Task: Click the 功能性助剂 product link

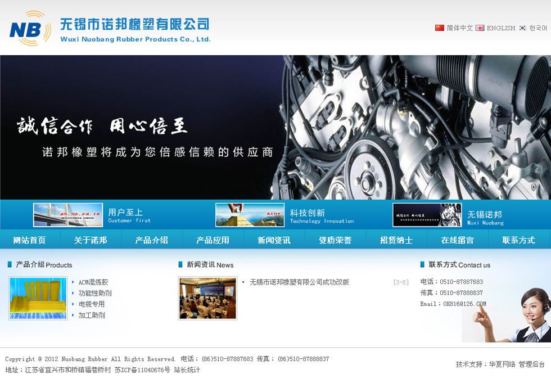Action: click(95, 293)
